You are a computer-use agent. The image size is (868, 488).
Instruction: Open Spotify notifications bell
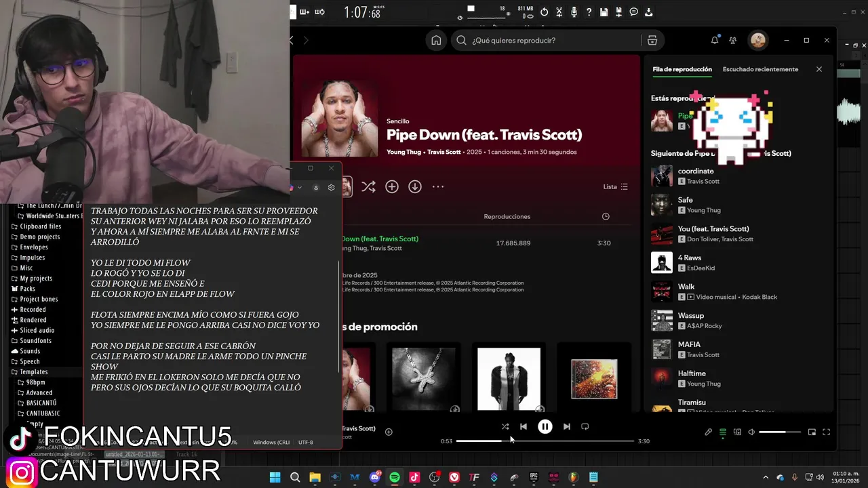pyautogui.click(x=714, y=40)
